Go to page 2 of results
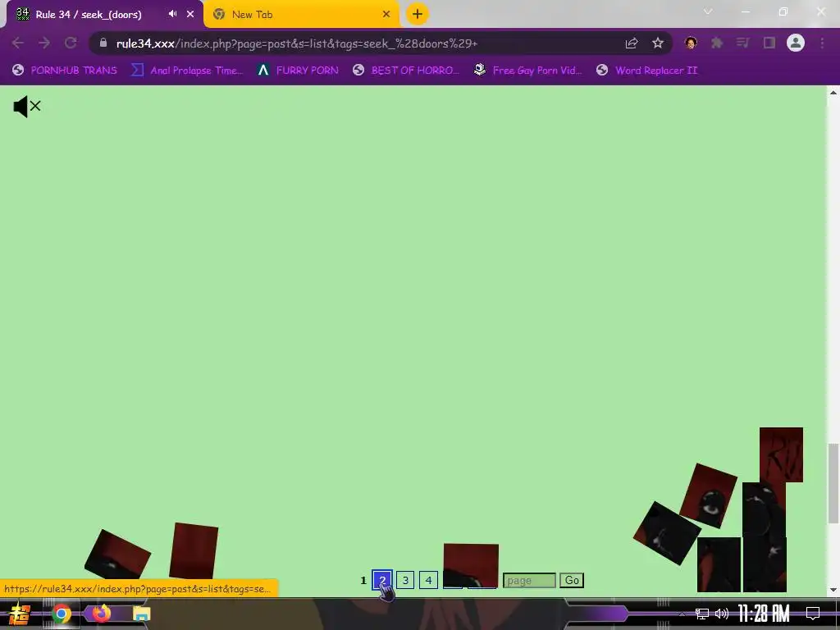The image size is (840, 630). point(382,580)
